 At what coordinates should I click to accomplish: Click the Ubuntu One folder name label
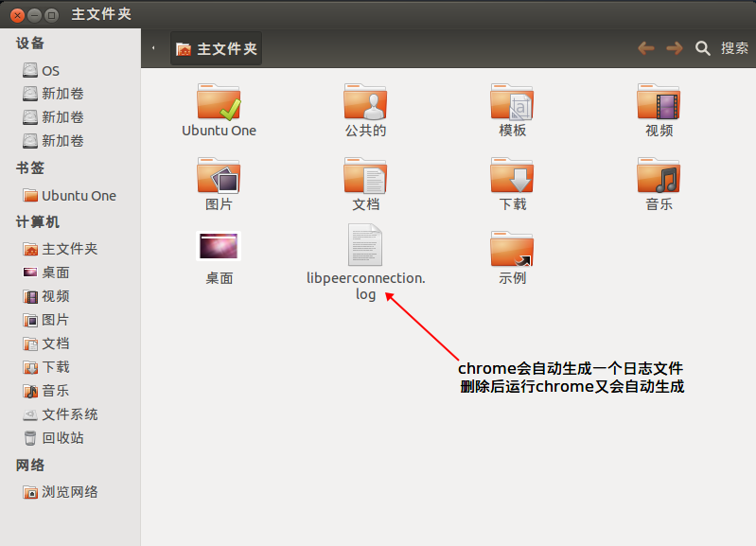(219, 131)
